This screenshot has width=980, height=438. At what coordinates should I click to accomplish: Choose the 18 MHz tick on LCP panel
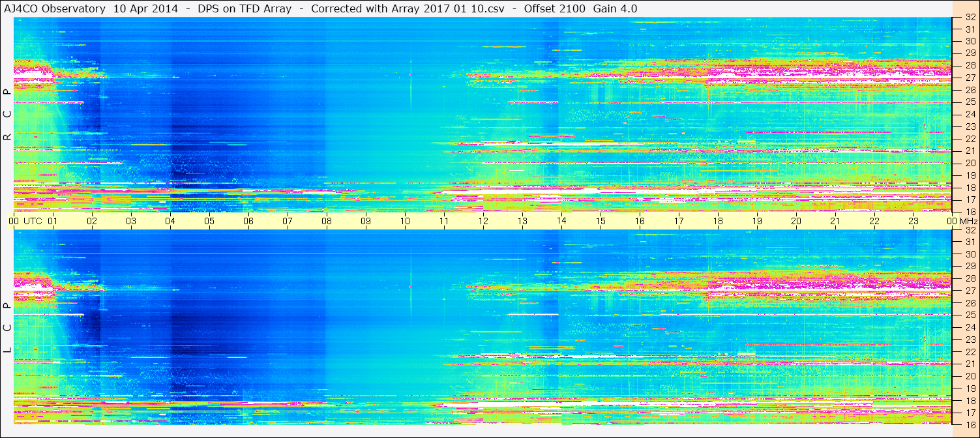[970, 401]
